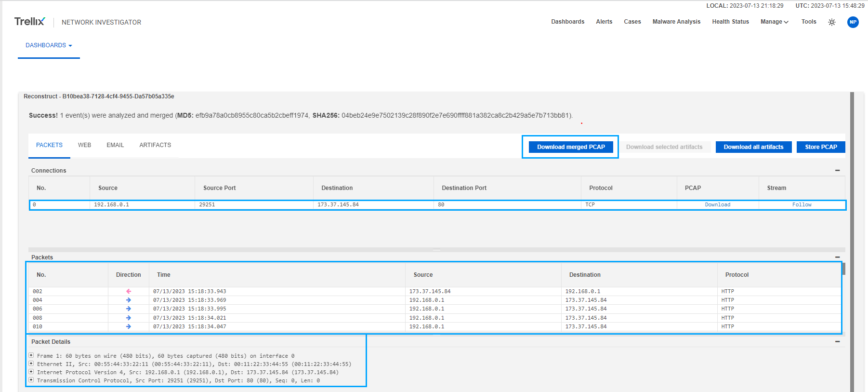Screen dimensions: 868x392
Task: Click the Packets table vertical scrollbar
Action: coord(843,269)
